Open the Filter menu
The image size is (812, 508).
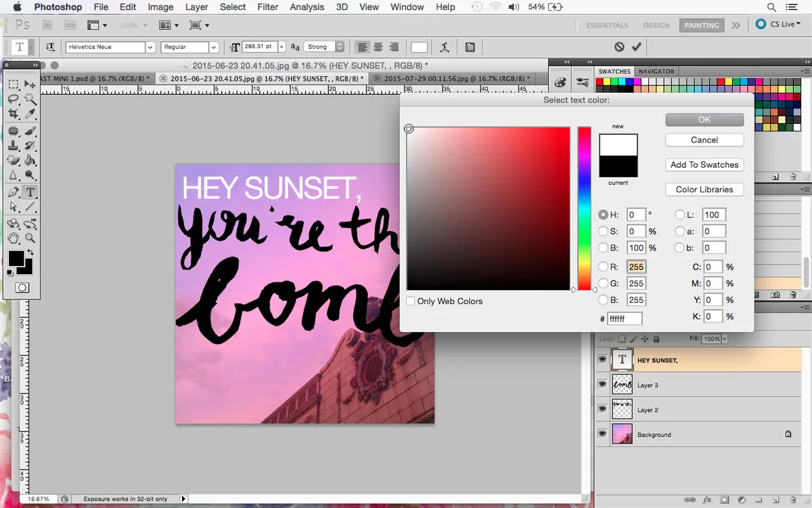[268, 7]
